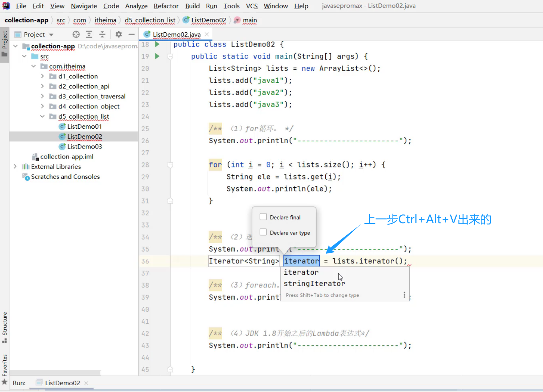Image resolution: width=543 pixels, height=392 pixels.
Task: Click the 'Press Shift+Tab to change type' hint
Action: coord(322,295)
